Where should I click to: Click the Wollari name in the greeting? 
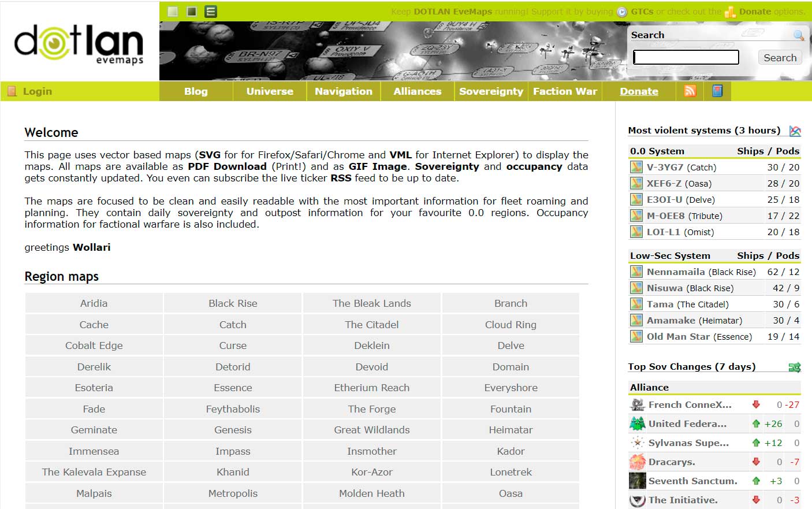coord(91,247)
